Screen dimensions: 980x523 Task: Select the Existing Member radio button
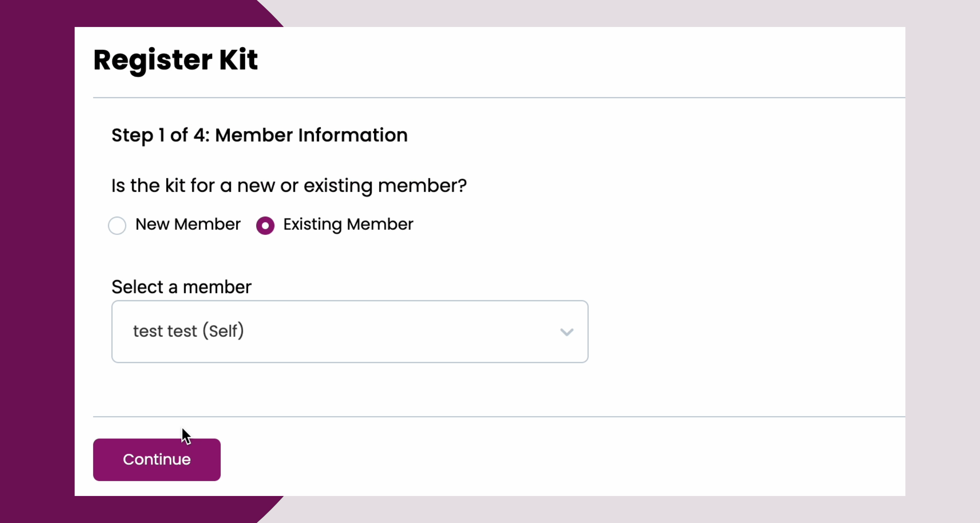pos(265,226)
